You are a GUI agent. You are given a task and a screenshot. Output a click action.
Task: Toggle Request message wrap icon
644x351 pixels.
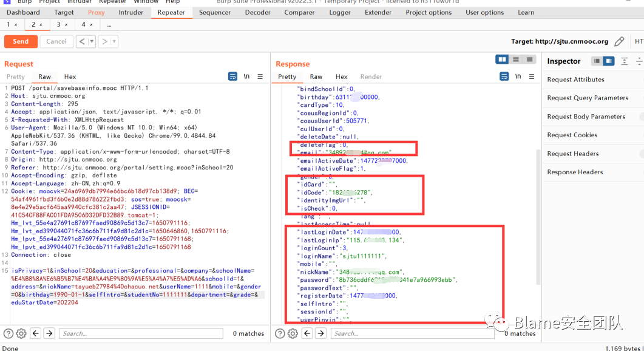(232, 77)
